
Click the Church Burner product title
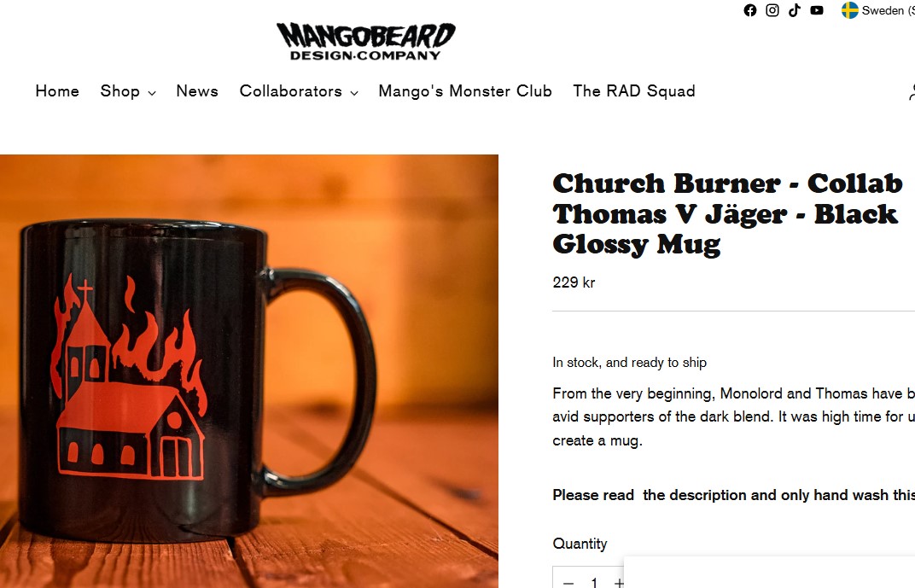point(728,214)
